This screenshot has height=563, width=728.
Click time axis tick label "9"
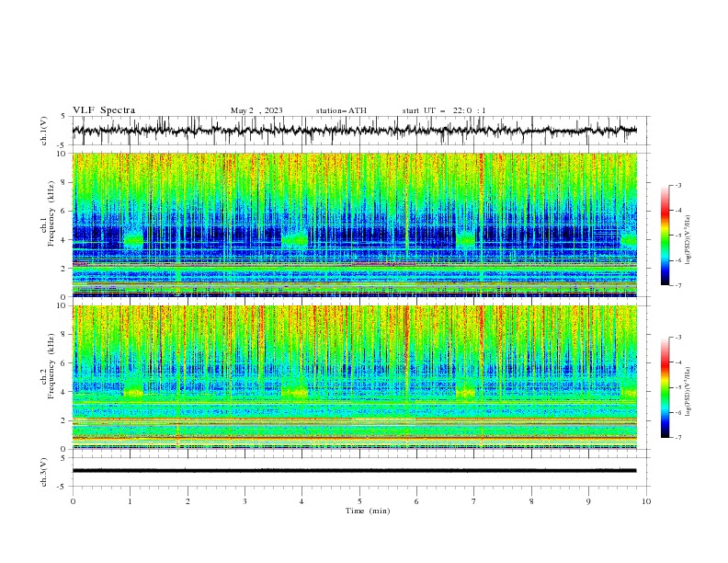pyautogui.click(x=588, y=501)
